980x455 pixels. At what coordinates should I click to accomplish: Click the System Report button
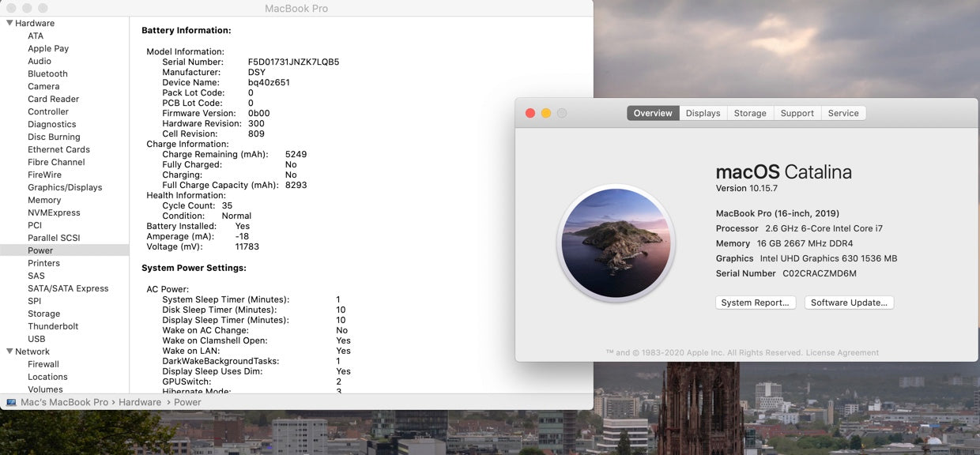(x=755, y=303)
